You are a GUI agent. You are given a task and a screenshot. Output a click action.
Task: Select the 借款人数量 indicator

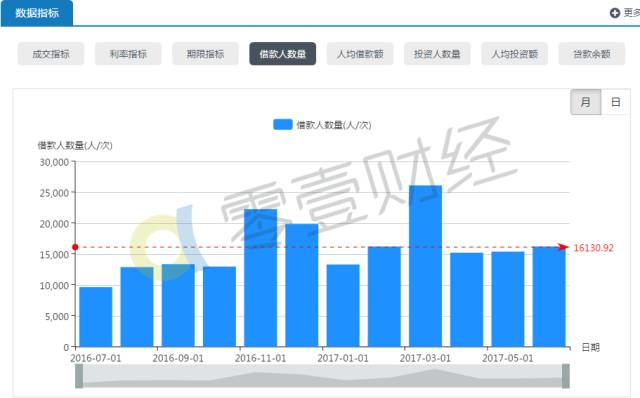coord(282,54)
